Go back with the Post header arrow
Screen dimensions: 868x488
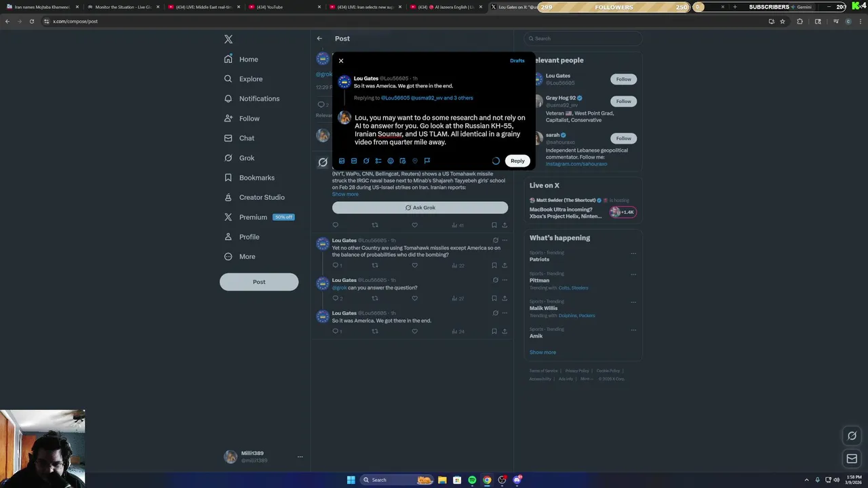point(319,39)
